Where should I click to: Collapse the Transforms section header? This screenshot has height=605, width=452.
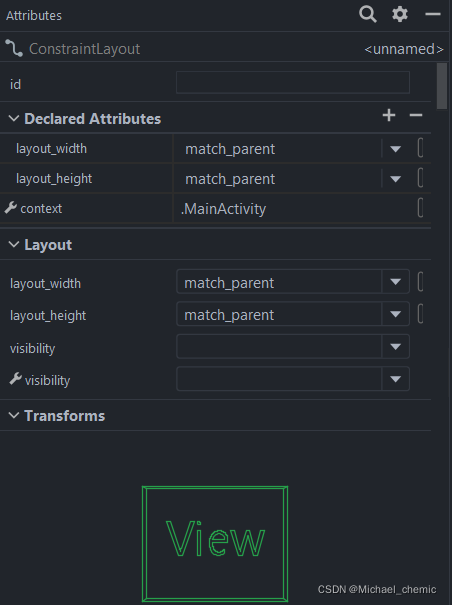14,416
